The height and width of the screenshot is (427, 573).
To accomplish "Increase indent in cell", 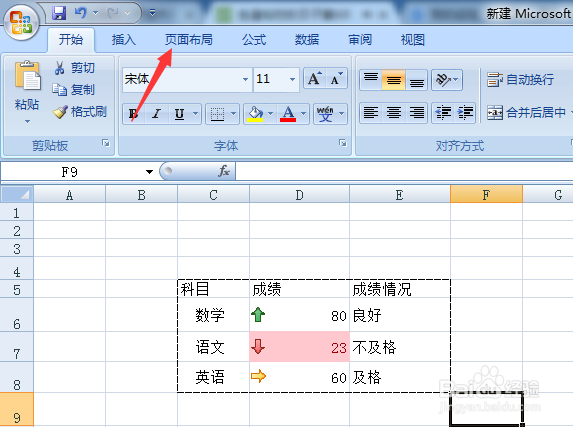I will tap(465, 113).
